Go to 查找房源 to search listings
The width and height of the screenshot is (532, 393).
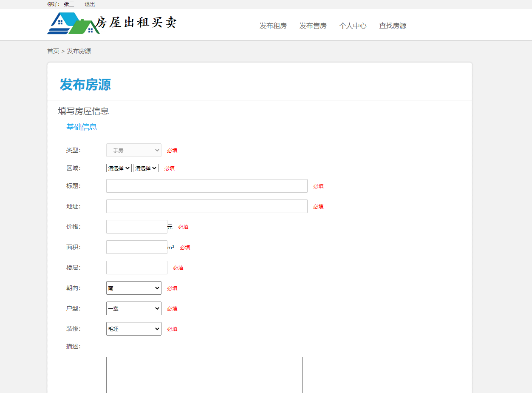pyautogui.click(x=392, y=26)
